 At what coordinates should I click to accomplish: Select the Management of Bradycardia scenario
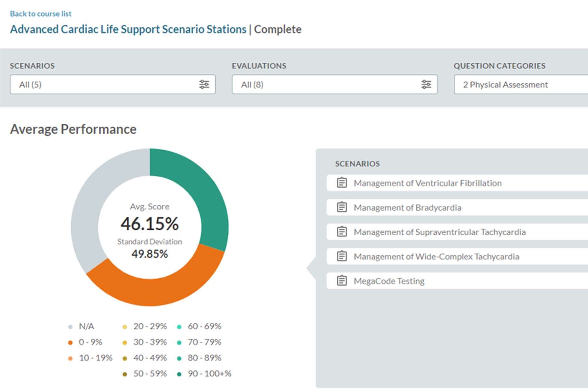(408, 207)
